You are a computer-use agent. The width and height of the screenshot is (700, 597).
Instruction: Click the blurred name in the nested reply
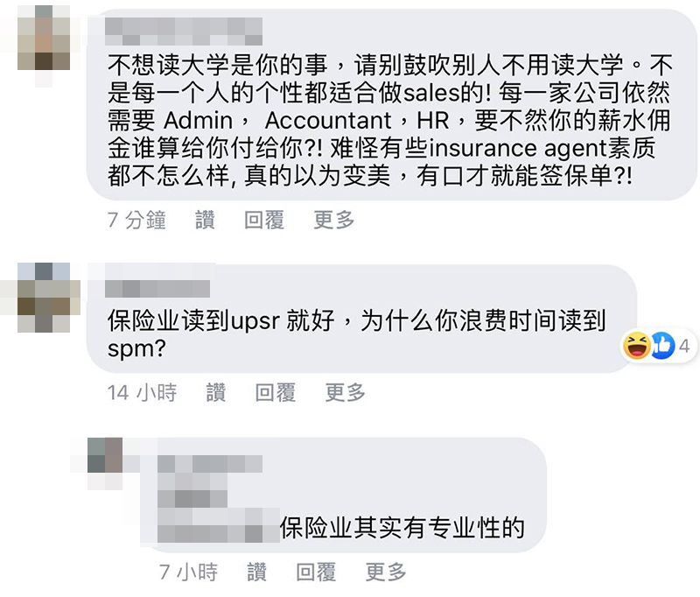point(210,465)
